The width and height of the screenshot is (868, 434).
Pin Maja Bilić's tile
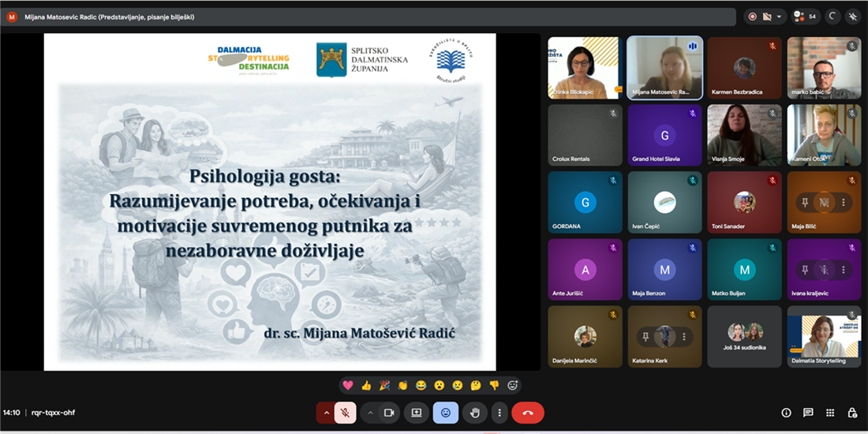[x=806, y=203]
